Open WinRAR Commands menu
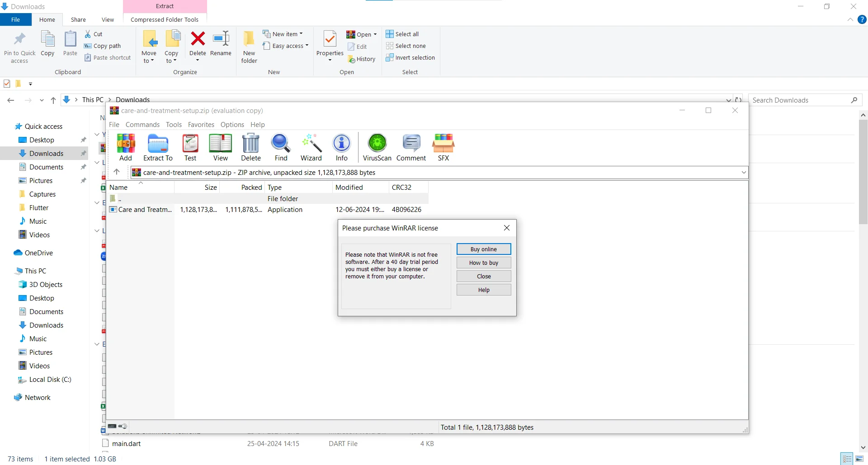This screenshot has width=868, height=465. point(142,124)
